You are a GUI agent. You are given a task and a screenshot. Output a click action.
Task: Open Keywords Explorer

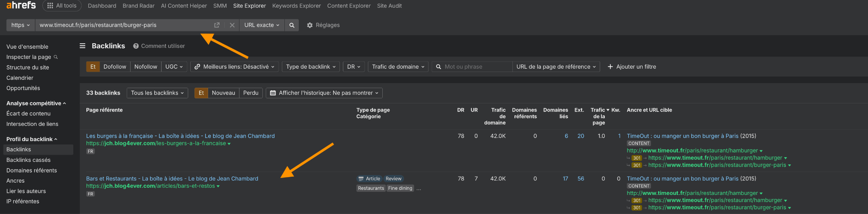(297, 6)
